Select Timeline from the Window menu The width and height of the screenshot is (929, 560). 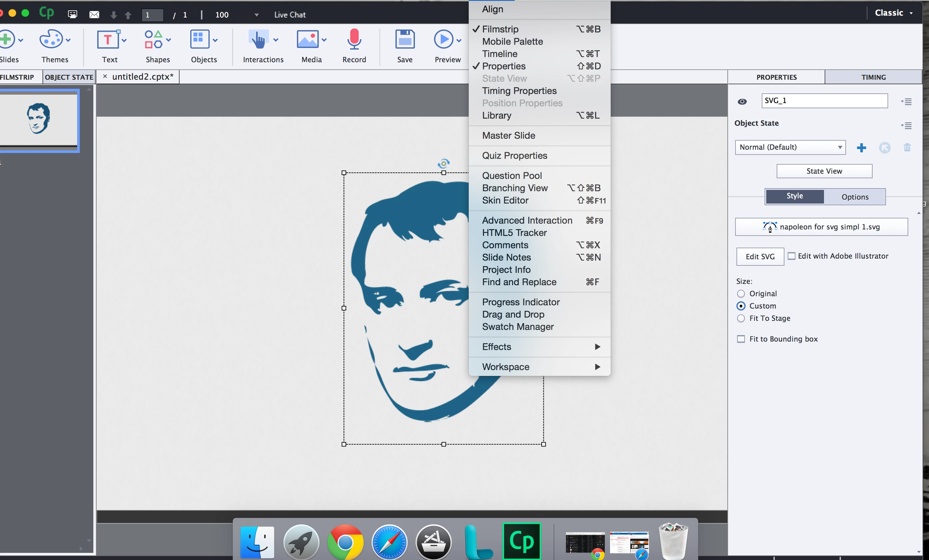click(500, 54)
